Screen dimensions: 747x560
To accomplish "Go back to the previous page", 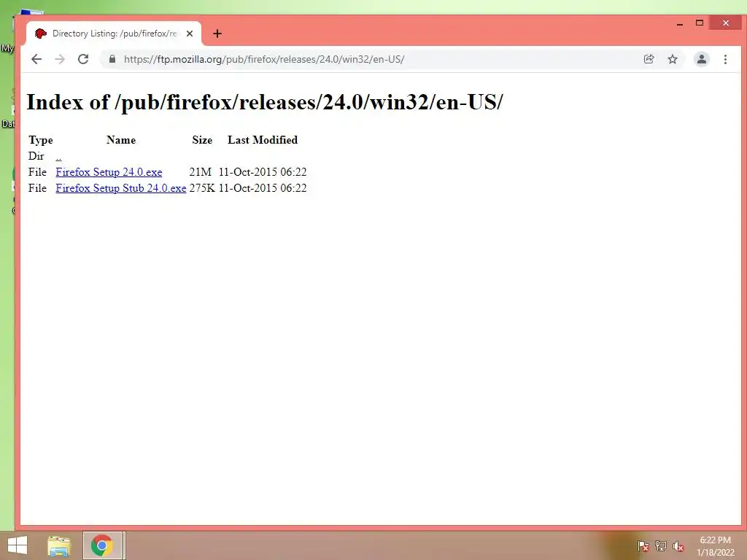I will click(36, 59).
